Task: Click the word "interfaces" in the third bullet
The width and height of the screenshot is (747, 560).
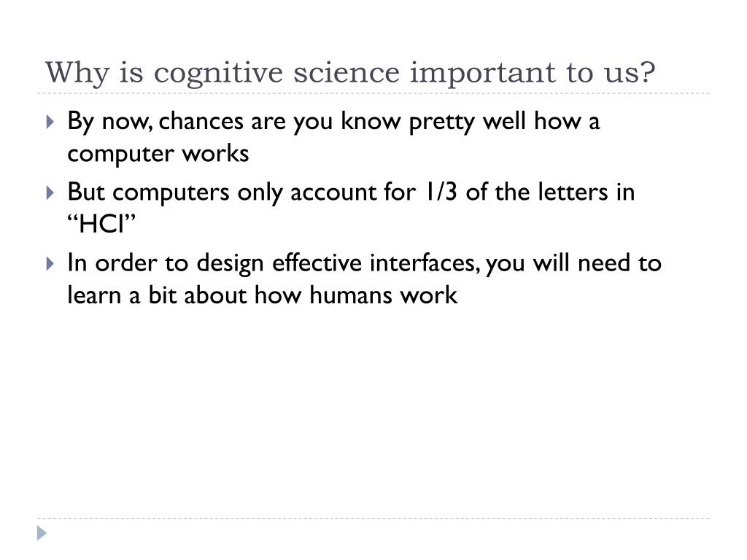Action: pyautogui.click(x=425, y=262)
